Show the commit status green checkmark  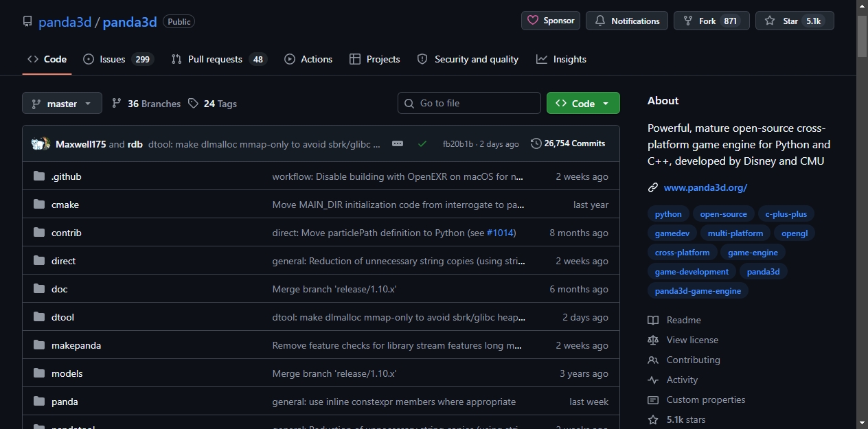click(x=422, y=143)
